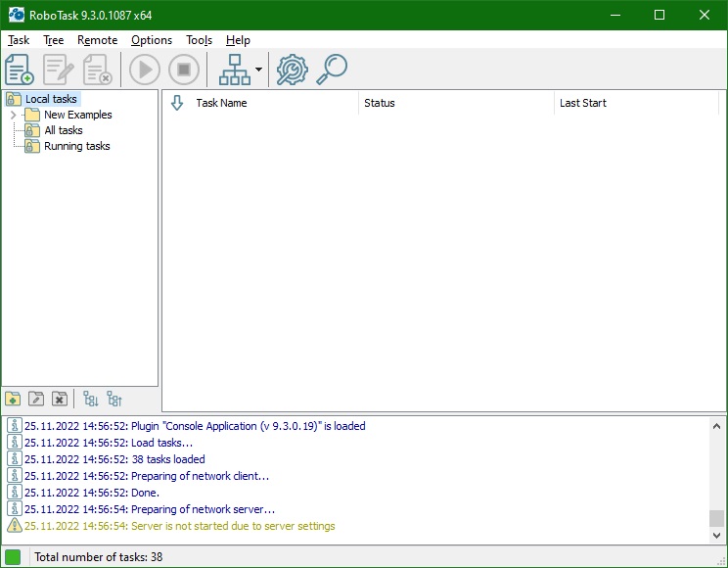
Task: Click the delete folder icon below the tree
Action: (60, 399)
